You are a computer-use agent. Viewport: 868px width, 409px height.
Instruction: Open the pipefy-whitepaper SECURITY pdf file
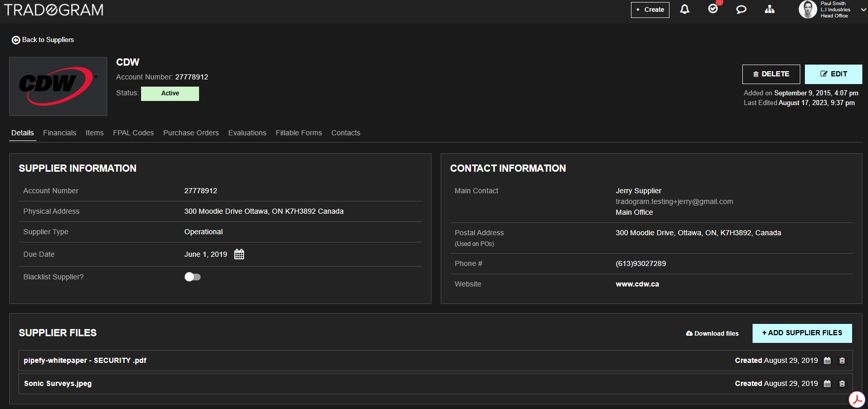pyautogui.click(x=85, y=360)
